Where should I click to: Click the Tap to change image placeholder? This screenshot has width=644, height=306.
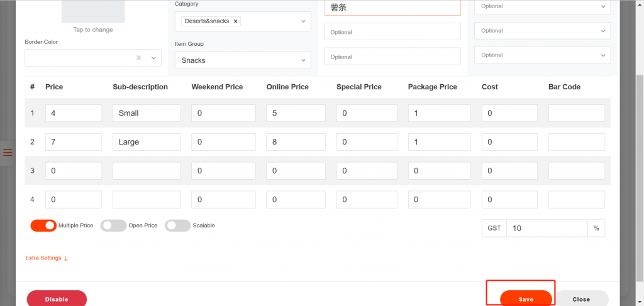[x=92, y=11]
